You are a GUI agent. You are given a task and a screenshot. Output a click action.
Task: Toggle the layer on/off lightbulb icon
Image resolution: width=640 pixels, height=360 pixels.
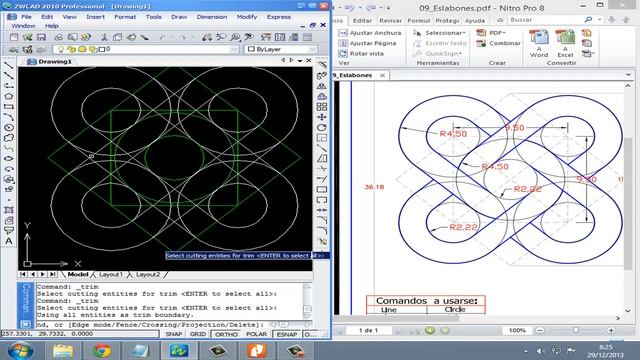pyautogui.click(x=61, y=49)
